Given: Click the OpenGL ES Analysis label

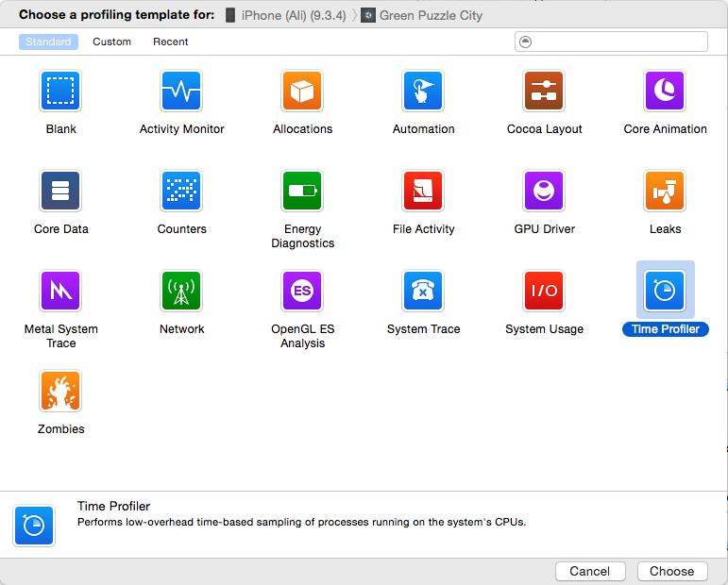Looking at the screenshot, I should click(x=303, y=336).
